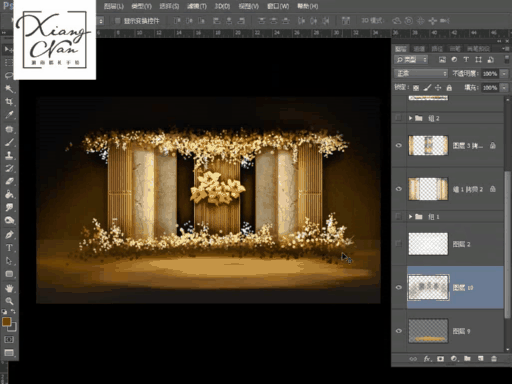Select the Clone Stamp tool
Image resolution: width=512 pixels, height=384 pixels.
click(x=9, y=155)
